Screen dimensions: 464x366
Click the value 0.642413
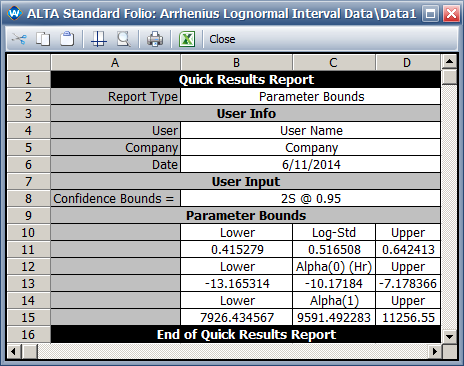(x=408, y=250)
